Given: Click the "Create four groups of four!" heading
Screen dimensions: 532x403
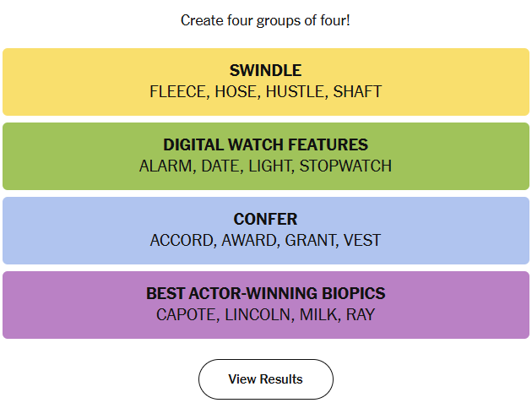Looking at the screenshot, I should (265, 19).
